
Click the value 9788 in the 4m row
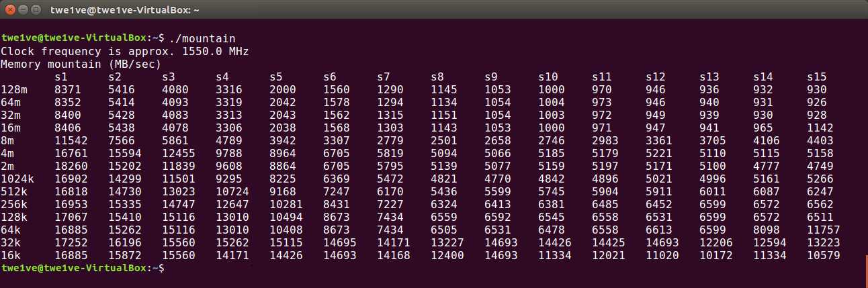(x=229, y=153)
